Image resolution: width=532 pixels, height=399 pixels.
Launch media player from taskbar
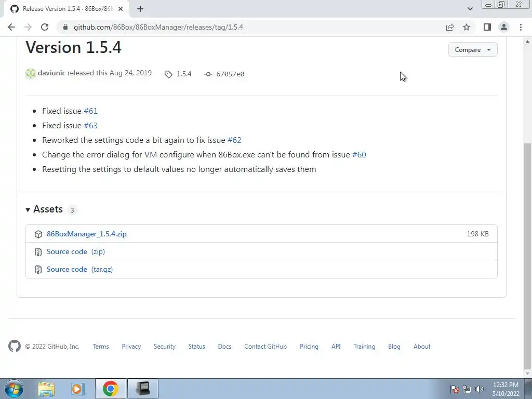coord(78,389)
